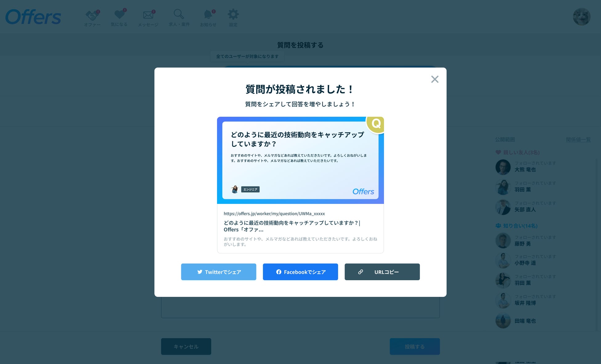Click the URLコピー button

(x=382, y=272)
